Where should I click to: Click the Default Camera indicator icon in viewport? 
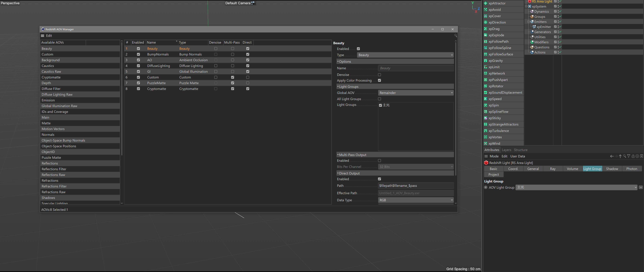click(x=253, y=3)
